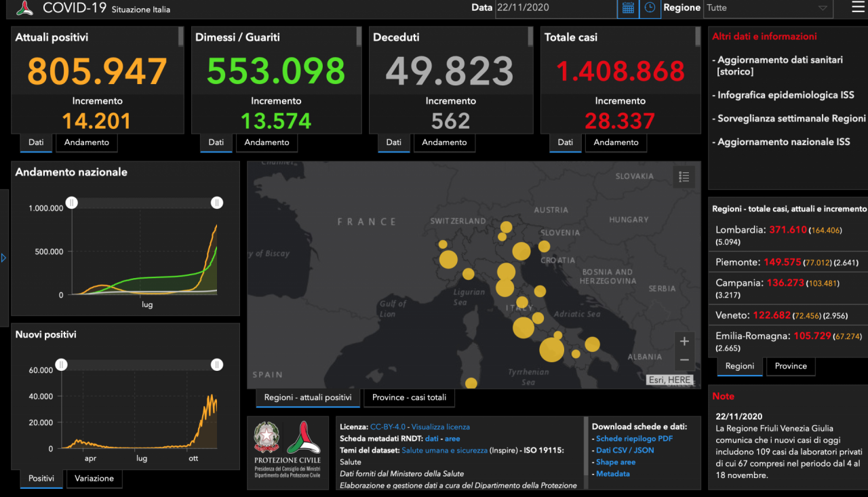Click left handle of Andamento nazionale slider
The image size is (868, 497).
click(71, 203)
